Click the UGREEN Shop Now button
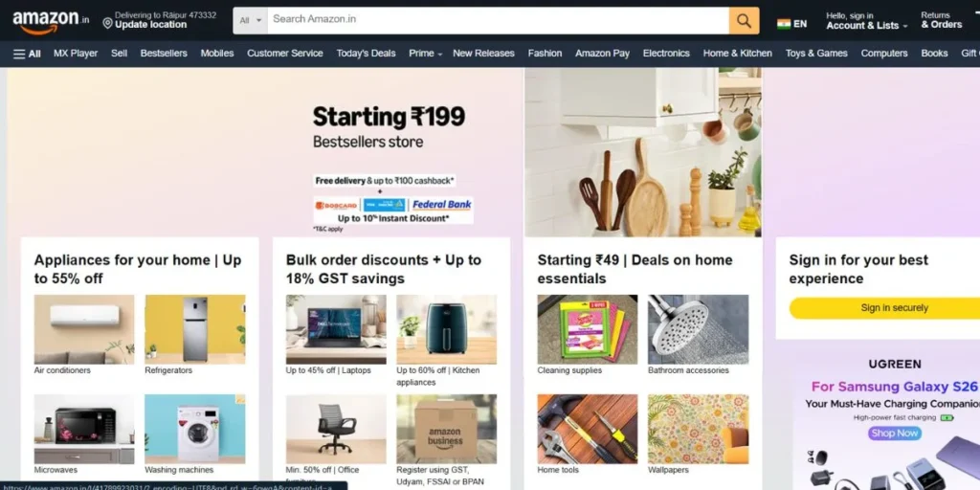Screen dimensions: 980x490 click(x=895, y=434)
